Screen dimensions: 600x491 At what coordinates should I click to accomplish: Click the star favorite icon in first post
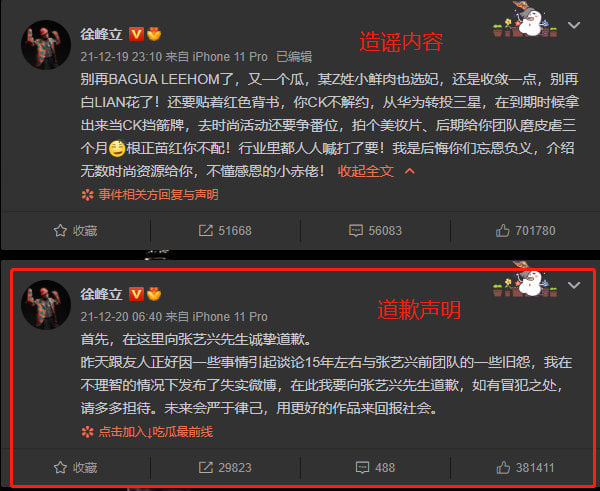tap(60, 230)
